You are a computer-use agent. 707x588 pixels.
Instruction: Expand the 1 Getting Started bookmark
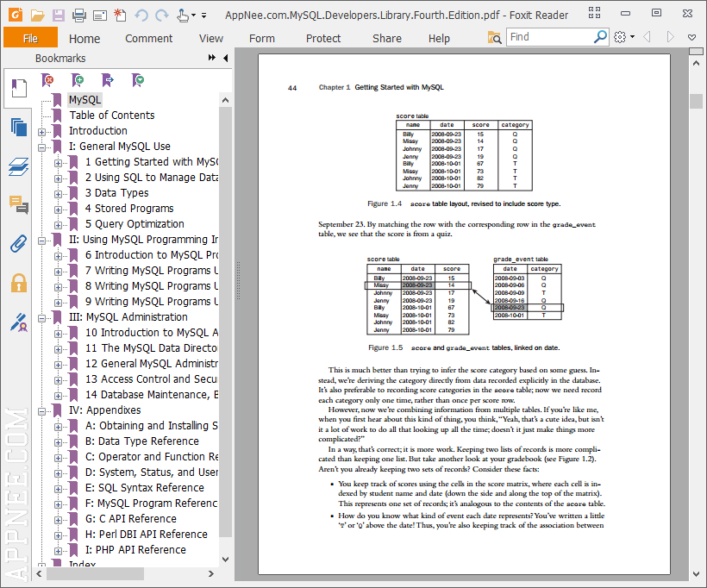click(58, 163)
